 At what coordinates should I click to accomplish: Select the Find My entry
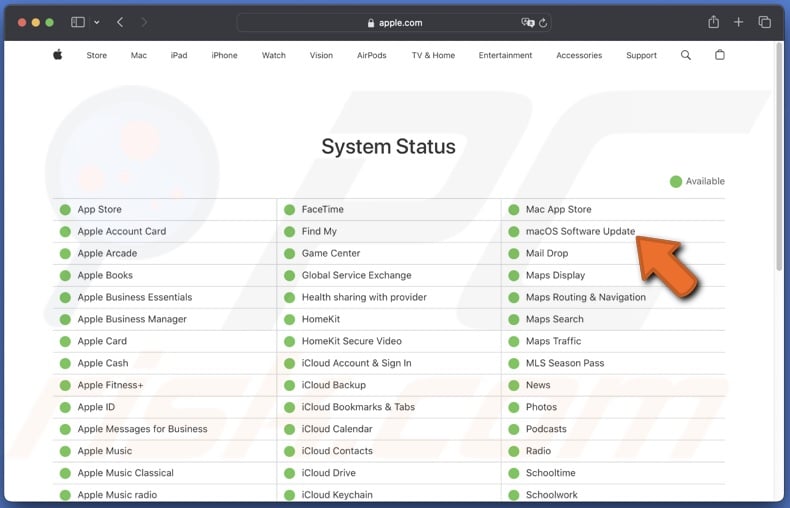click(x=319, y=231)
